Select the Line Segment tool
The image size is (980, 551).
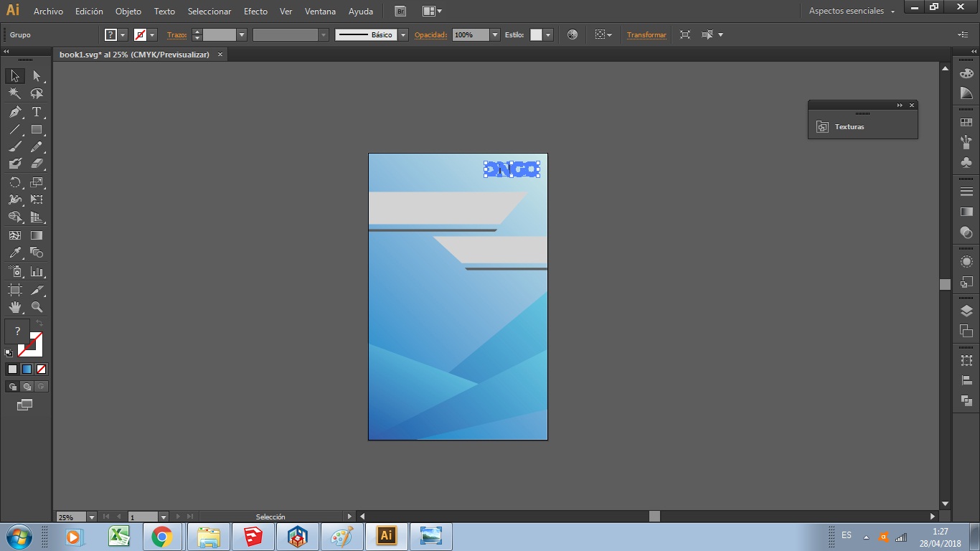[14, 130]
